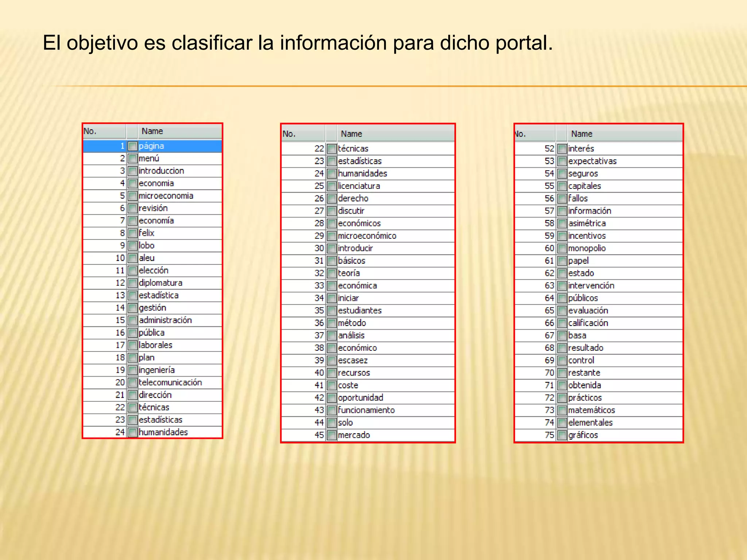The image size is (747, 560).
Task: Toggle checkbox next to oportunidad
Action: pos(332,398)
